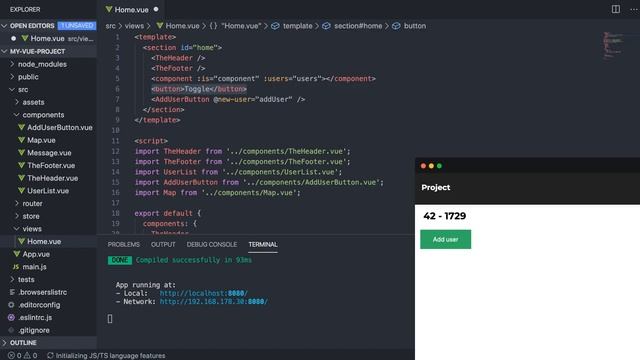
Task: Expand the assets folder
Action: 17,102
